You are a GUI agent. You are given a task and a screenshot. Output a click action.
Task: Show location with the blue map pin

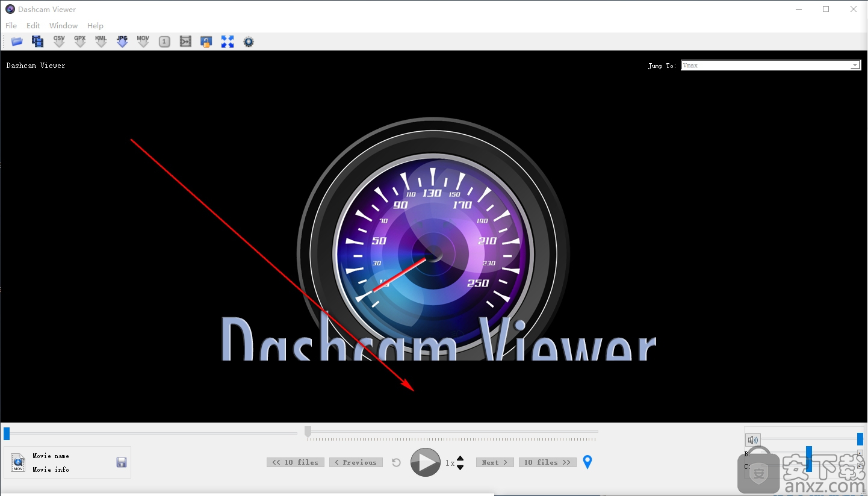click(x=587, y=462)
